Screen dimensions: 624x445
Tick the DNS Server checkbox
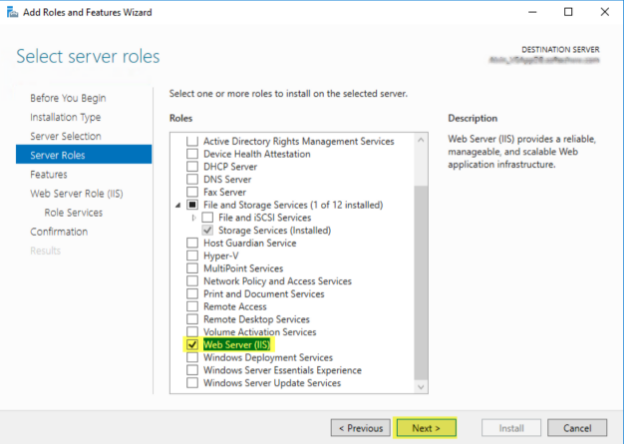(x=192, y=180)
